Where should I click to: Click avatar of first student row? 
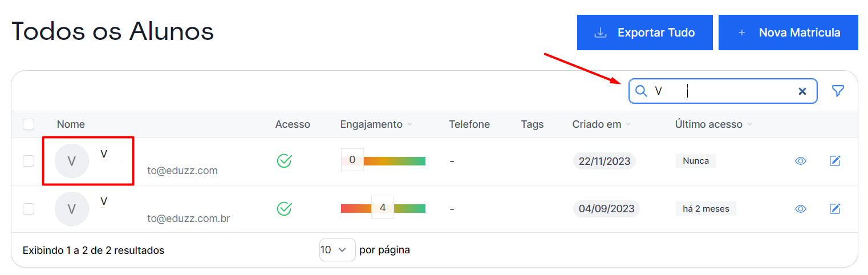point(72,161)
